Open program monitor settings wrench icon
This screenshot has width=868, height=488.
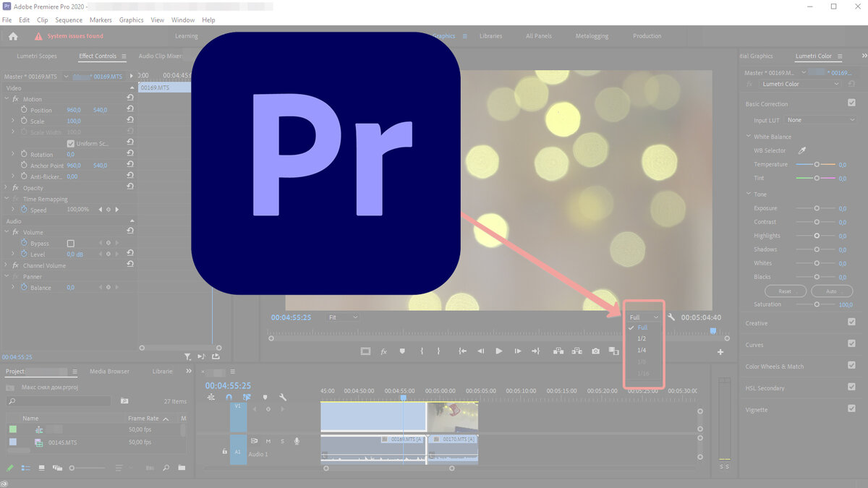tap(671, 317)
